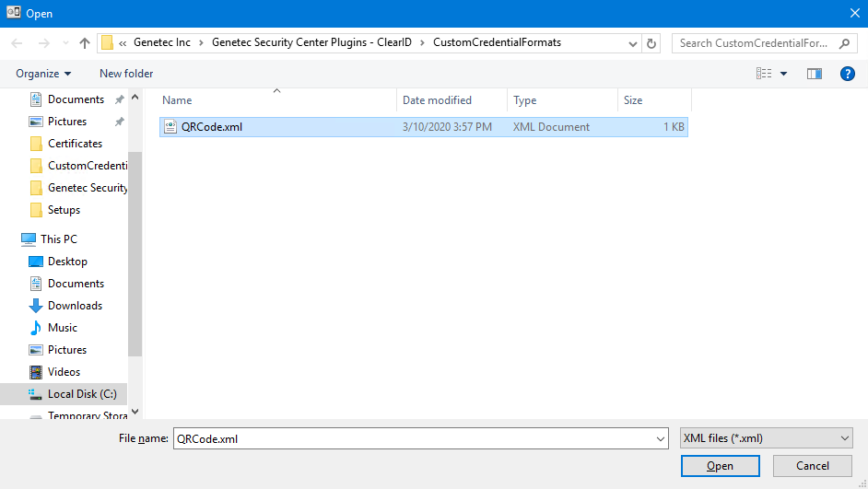Click the Cancel button
The image size is (868, 489).
click(812, 466)
